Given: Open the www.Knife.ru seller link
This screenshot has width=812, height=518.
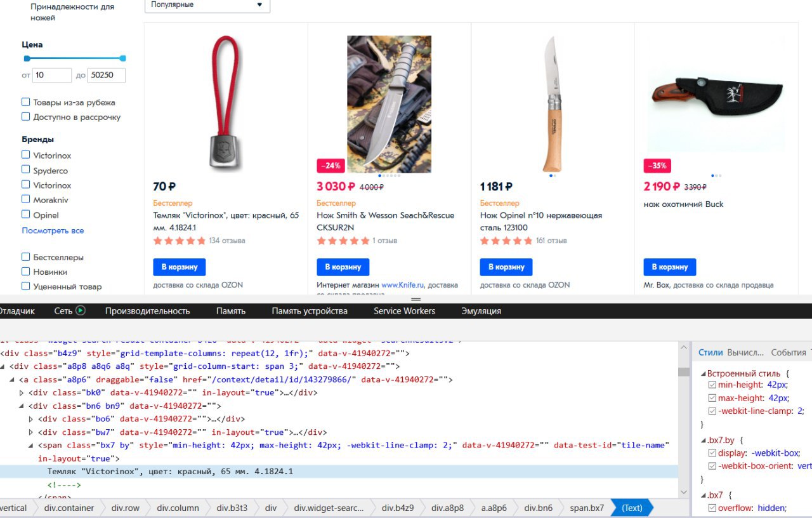Looking at the screenshot, I should point(403,285).
